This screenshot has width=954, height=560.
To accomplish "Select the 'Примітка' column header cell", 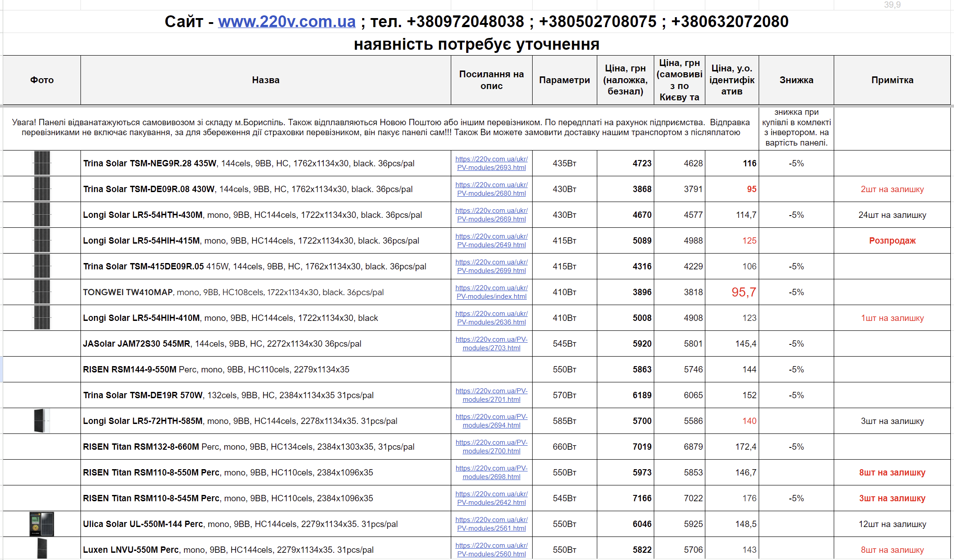I will click(x=892, y=80).
